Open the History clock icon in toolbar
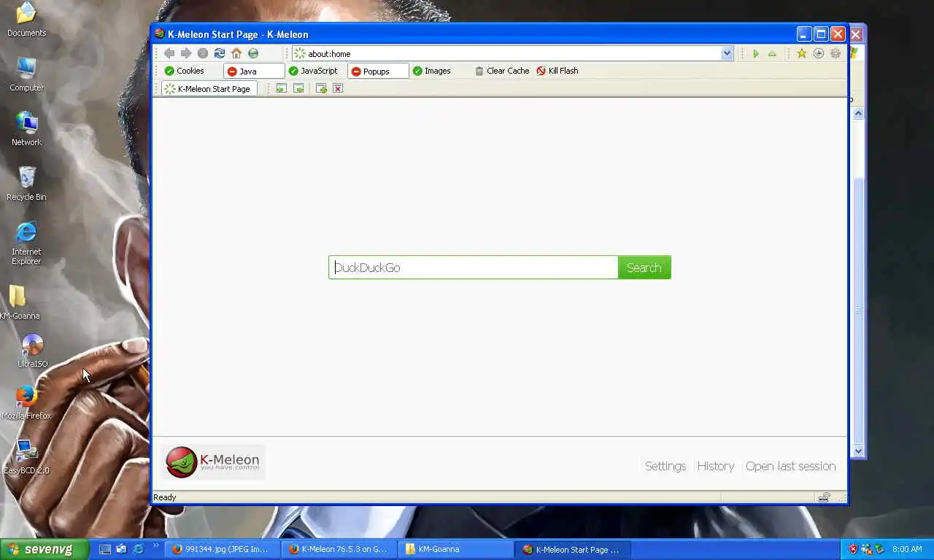The width and height of the screenshot is (934, 560). pyautogui.click(x=819, y=53)
